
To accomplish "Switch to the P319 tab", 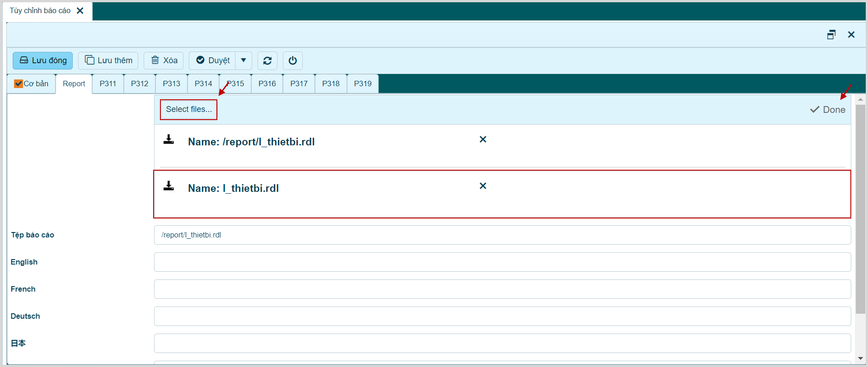I will click(x=363, y=84).
